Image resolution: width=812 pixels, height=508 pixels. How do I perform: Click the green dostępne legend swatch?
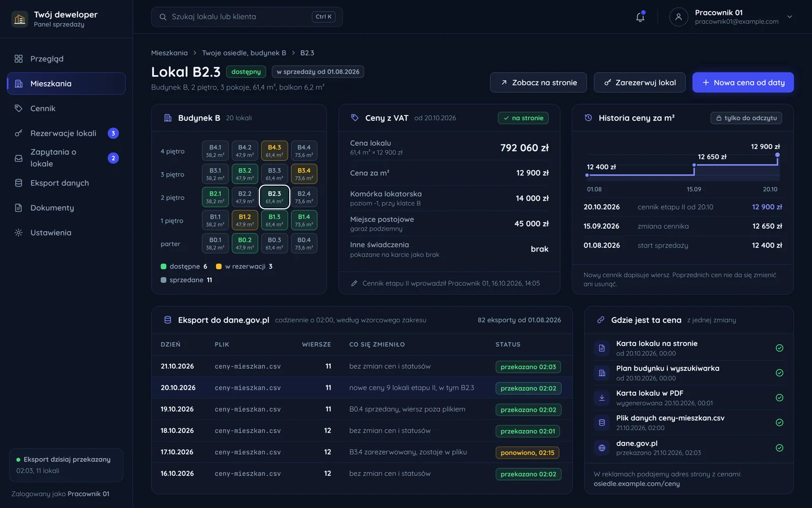tap(163, 266)
